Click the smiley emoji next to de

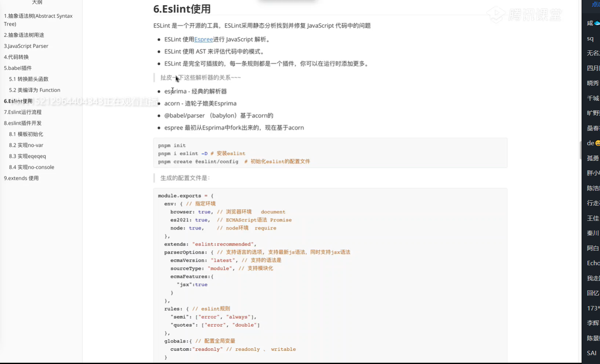[598, 143]
